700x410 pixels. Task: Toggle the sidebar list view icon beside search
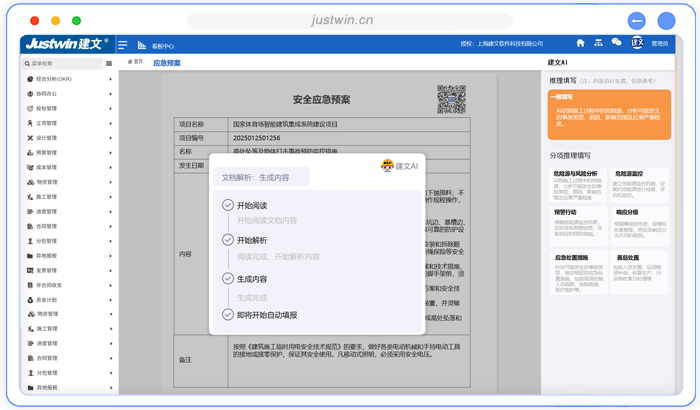110,63
